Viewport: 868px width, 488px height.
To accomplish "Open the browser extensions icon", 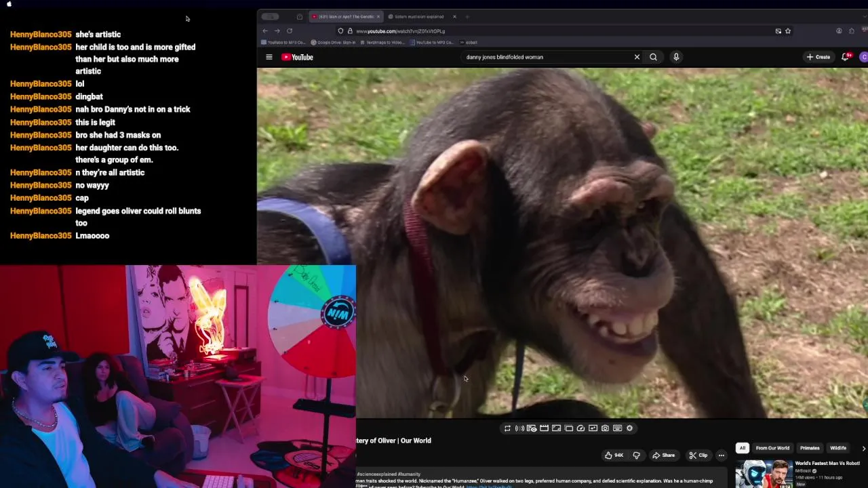I will click(852, 30).
